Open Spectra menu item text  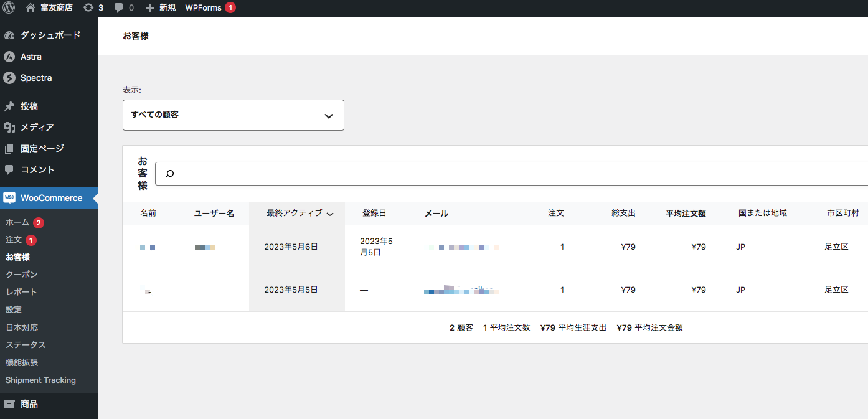point(36,78)
